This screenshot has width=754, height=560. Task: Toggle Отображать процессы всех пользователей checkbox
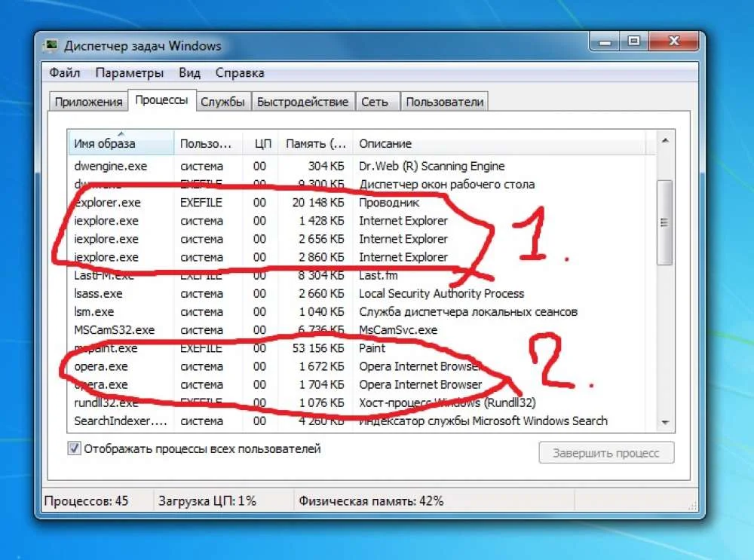[74, 448]
